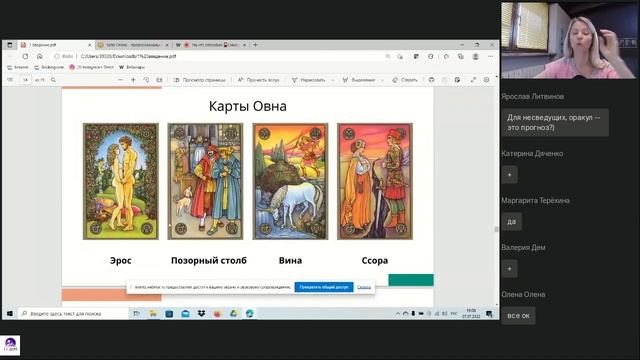Click the Эрос card image

pos(121,181)
